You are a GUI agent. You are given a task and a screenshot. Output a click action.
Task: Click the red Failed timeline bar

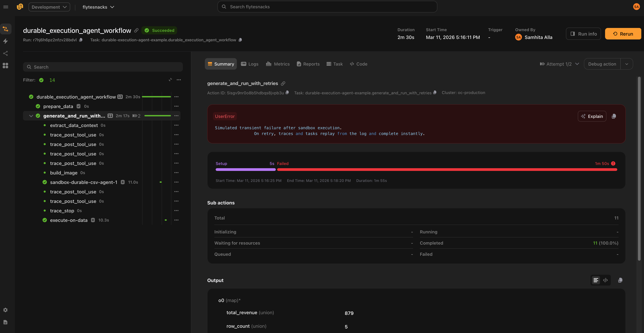pos(447,170)
